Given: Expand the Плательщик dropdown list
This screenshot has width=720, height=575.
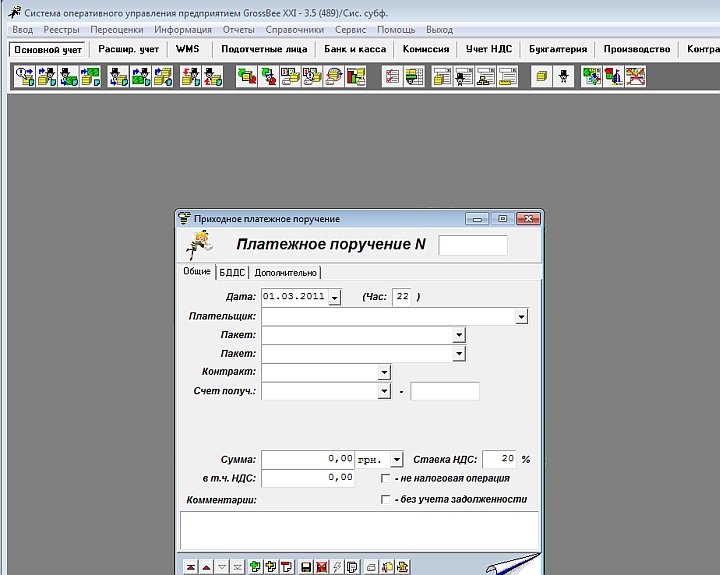Looking at the screenshot, I should coord(521,316).
